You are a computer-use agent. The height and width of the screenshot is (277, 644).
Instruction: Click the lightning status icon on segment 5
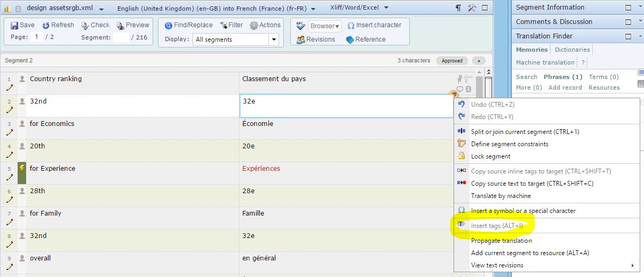click(x=22, y=168)
